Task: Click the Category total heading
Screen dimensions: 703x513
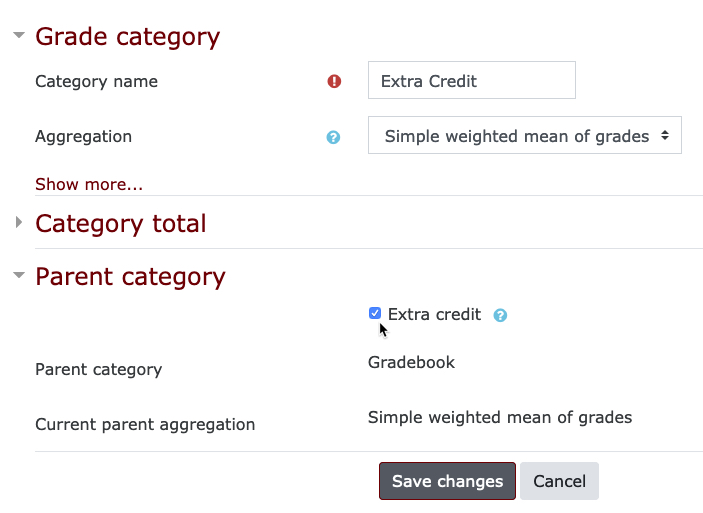Action: click(x=121, y=223)
